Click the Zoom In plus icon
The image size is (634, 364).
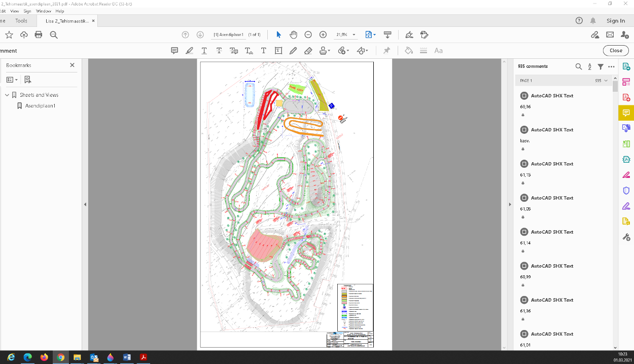click(x=323, y=34)
